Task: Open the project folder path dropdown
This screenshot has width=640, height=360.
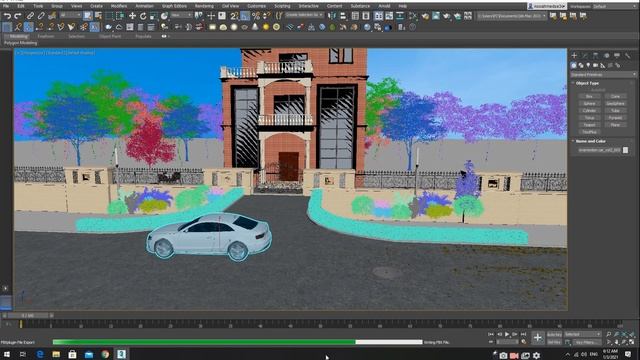Action: [512, 16]
